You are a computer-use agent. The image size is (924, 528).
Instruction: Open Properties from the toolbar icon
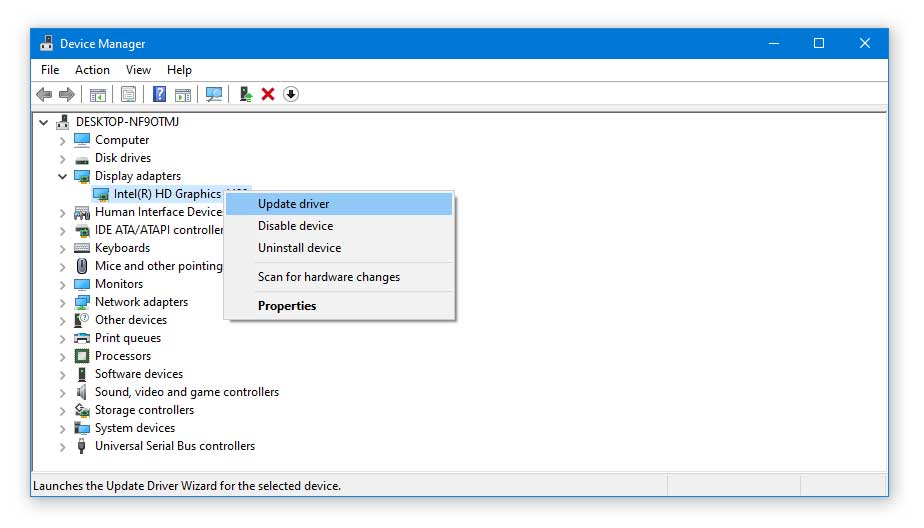pos(128,94)
